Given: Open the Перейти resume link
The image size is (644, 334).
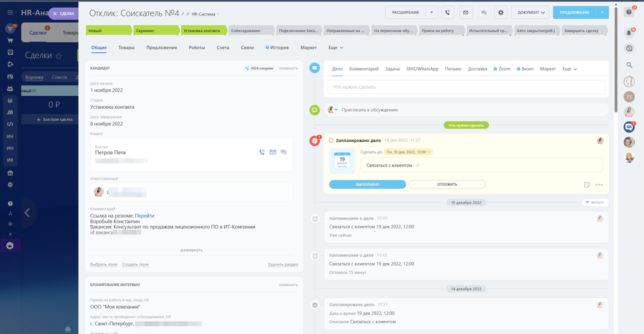Looking at the screenshot, I should point(144,216).
